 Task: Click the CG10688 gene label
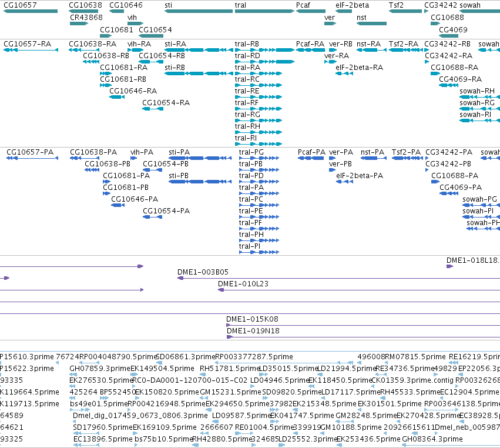pyautogui.click(x=447, y=17)
